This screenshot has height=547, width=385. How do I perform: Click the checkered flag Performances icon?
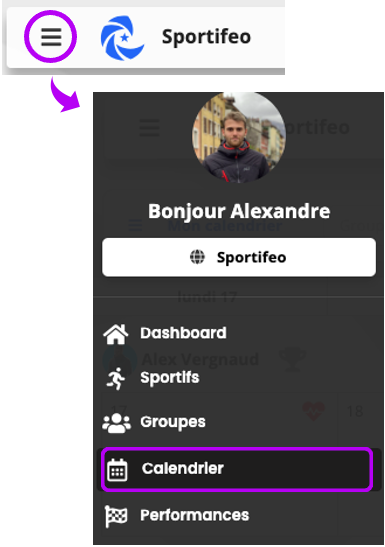[x=116, y=516]
